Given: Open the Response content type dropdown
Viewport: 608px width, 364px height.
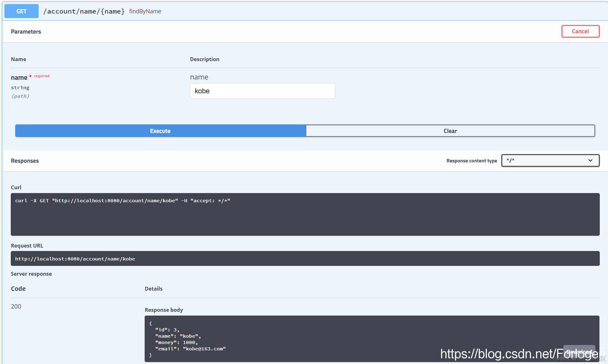Looking at the screenshot, I should click(550, 160).
